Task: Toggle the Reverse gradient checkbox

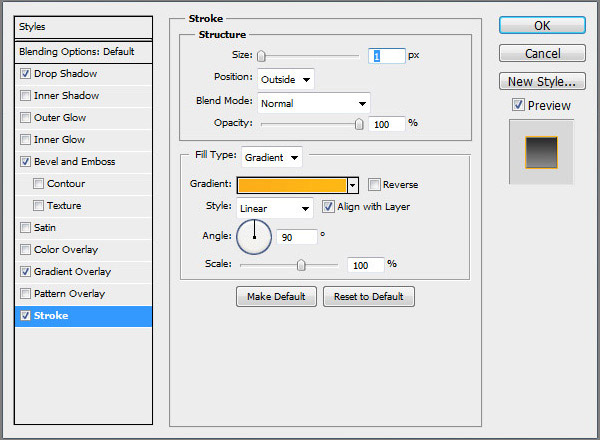Action: click(x=374, y=184)
